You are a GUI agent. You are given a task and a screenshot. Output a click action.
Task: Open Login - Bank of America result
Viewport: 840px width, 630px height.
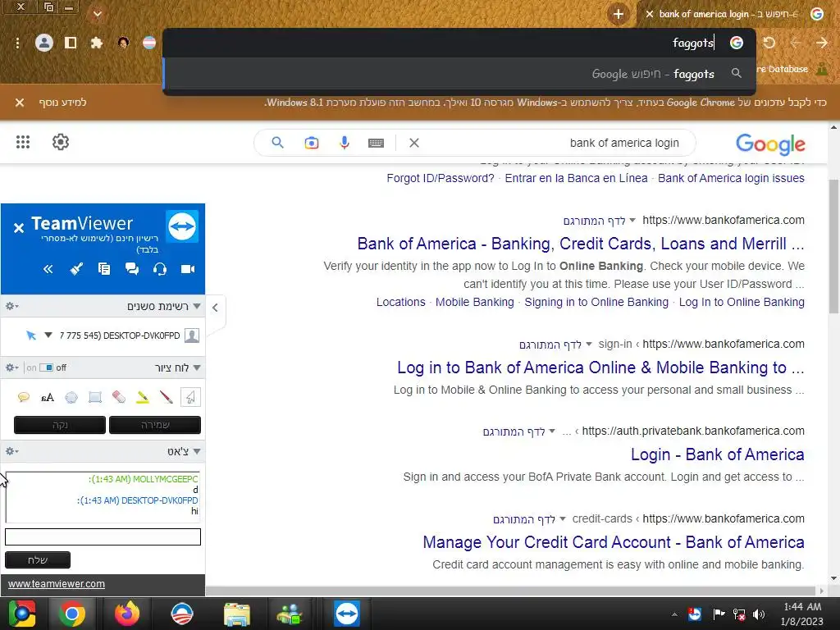coord(717,454)
